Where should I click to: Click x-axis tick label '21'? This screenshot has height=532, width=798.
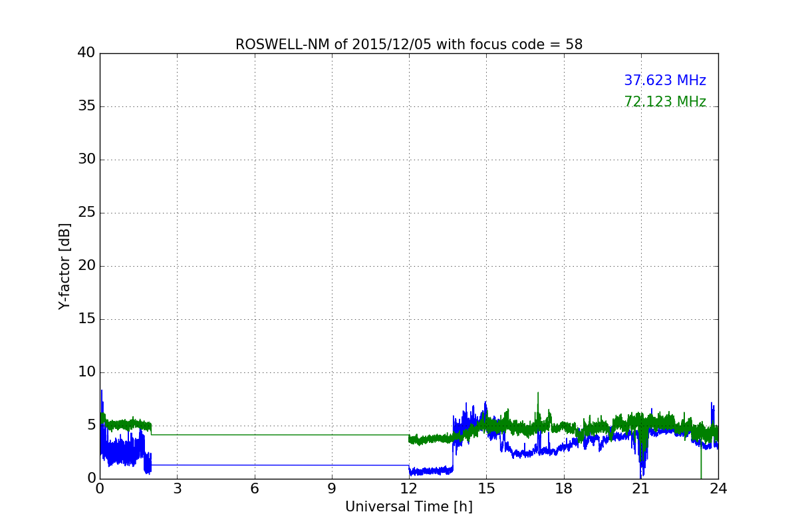[641, 488]
